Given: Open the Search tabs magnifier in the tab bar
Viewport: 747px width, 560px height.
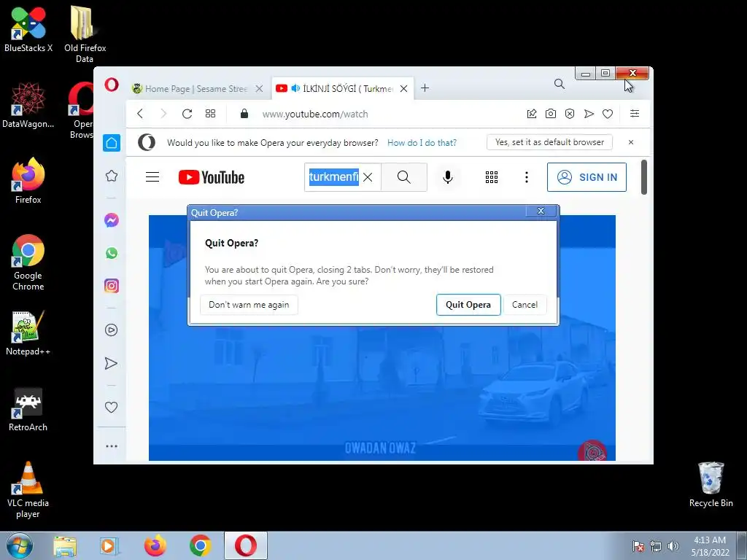Looking at the screenshot, I should (560, 85).
